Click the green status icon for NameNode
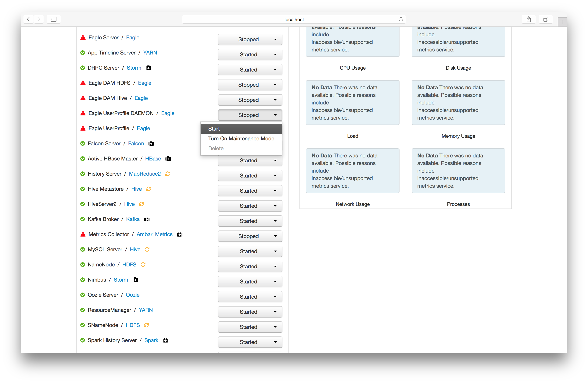The width and height of the screenshot is (588, 383). (x=83, y=265)
